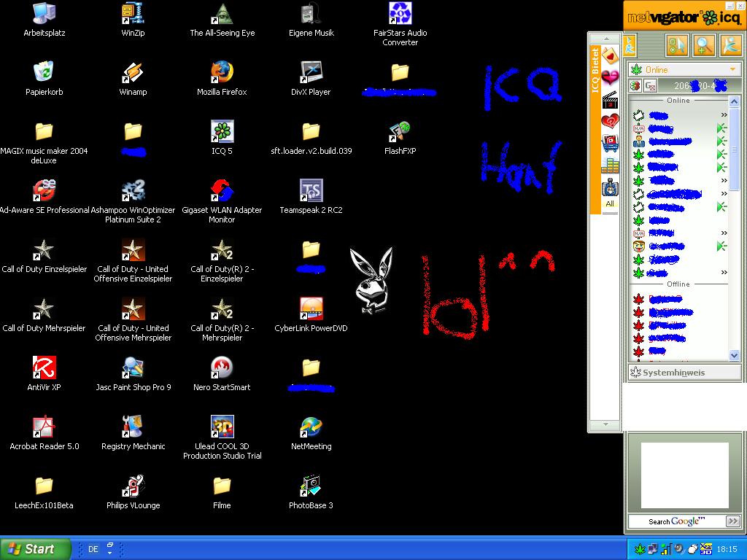Select the Nero StartSmart shortcut
Viewport: 747px width, 560px height.
[222, 374]
